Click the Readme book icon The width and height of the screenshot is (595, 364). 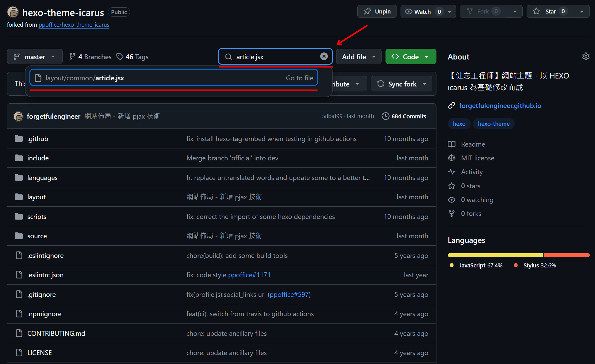point(451,144)
